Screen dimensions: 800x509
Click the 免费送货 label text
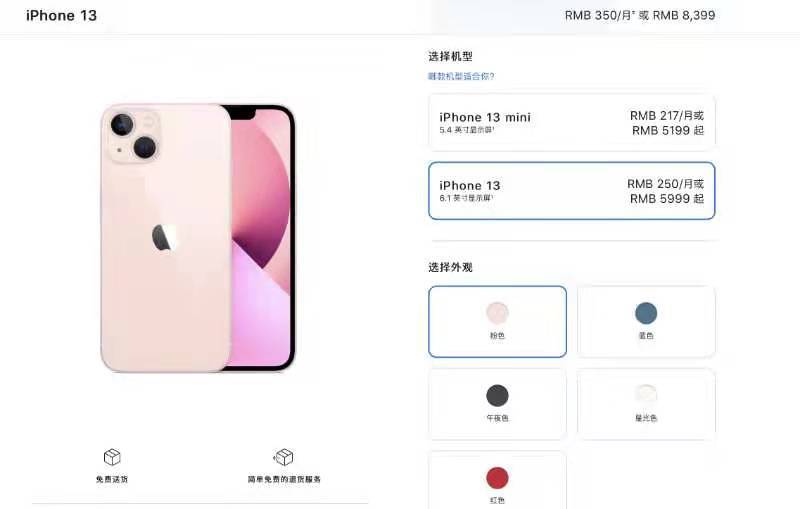[x=112, y=479]
